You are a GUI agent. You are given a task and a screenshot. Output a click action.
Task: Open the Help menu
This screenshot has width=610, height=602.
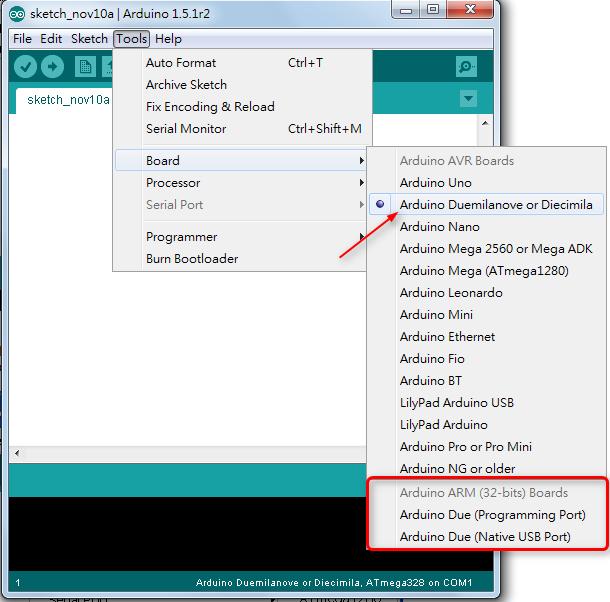[168, 39]
